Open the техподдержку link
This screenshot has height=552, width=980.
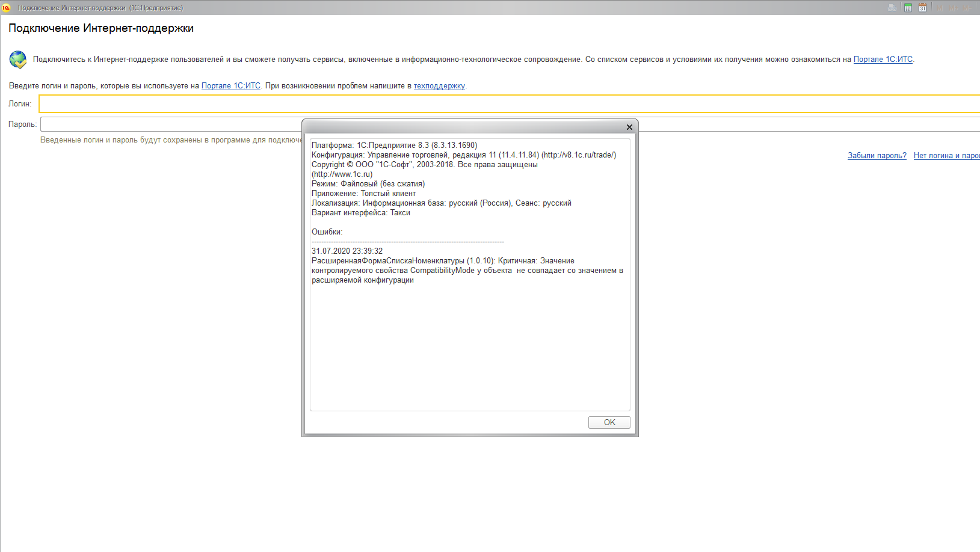(439, 86)
